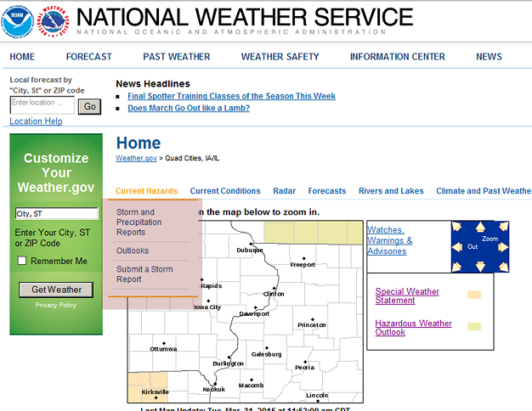Select the Current Hazards tab
532x411 pixels.
pyautogui.click(x=146, y=191)
